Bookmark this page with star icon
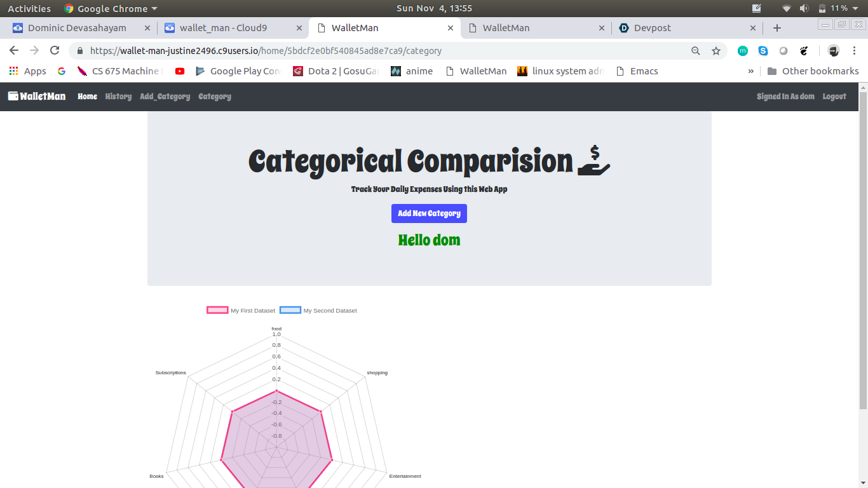Viewport: 868px width, 488px height. (x=716, y=51)
